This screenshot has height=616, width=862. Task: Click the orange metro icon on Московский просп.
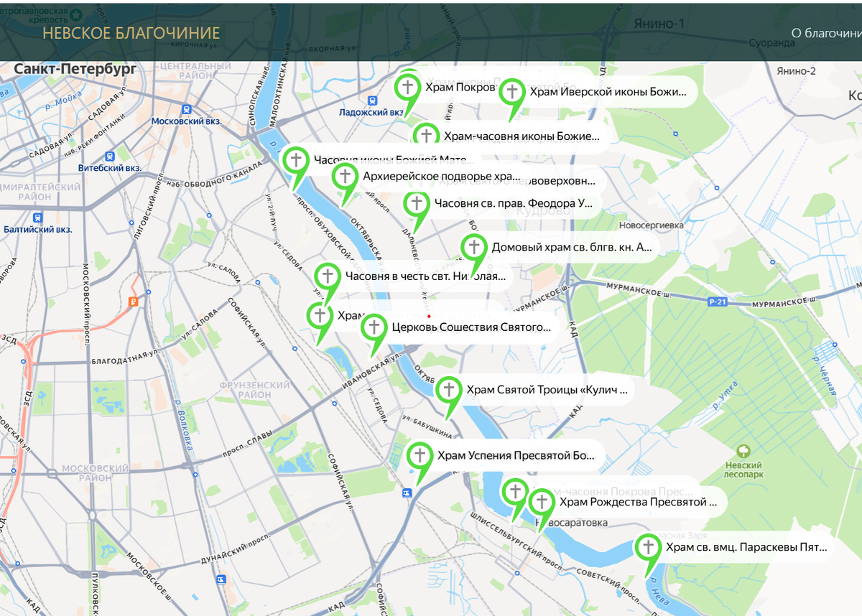click(132, 302)
